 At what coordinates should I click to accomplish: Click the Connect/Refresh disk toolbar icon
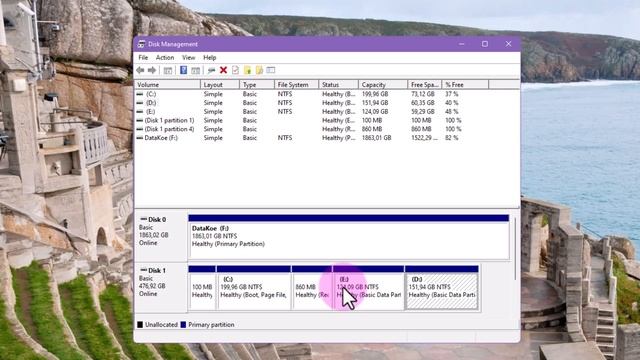211,70
